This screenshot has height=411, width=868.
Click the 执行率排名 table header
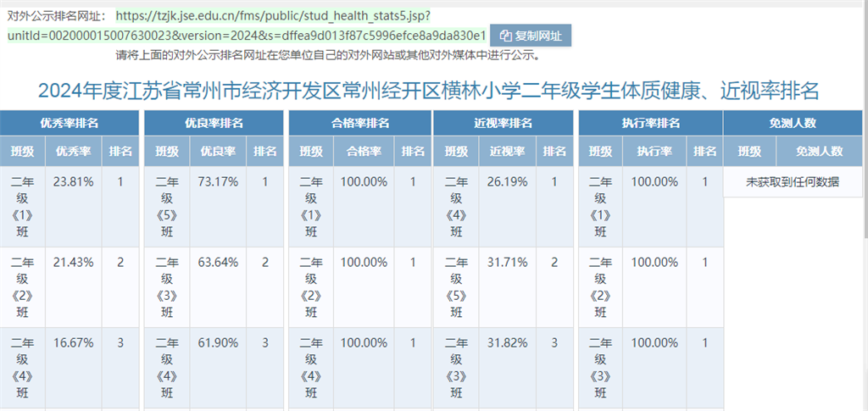[650, 124]
